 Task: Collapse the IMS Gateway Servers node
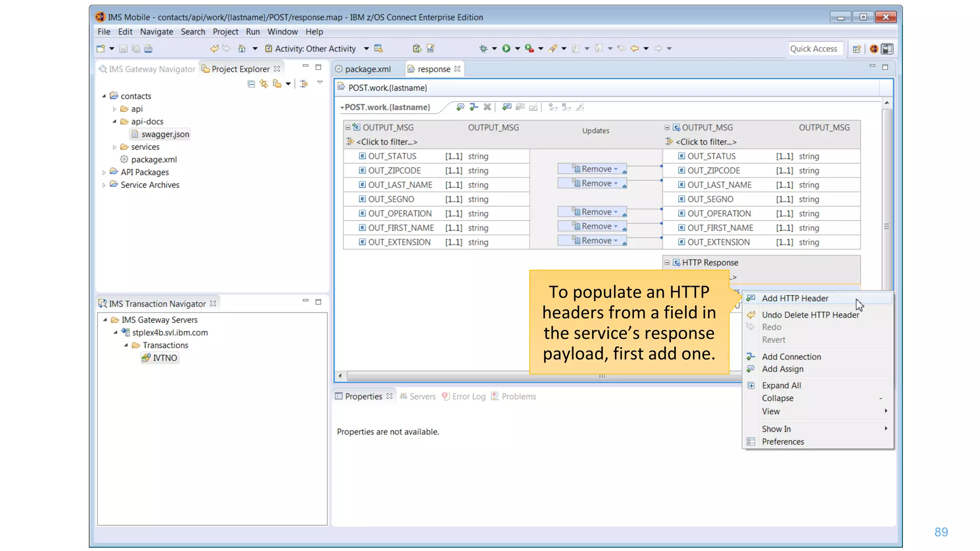(x=105, y=320)
